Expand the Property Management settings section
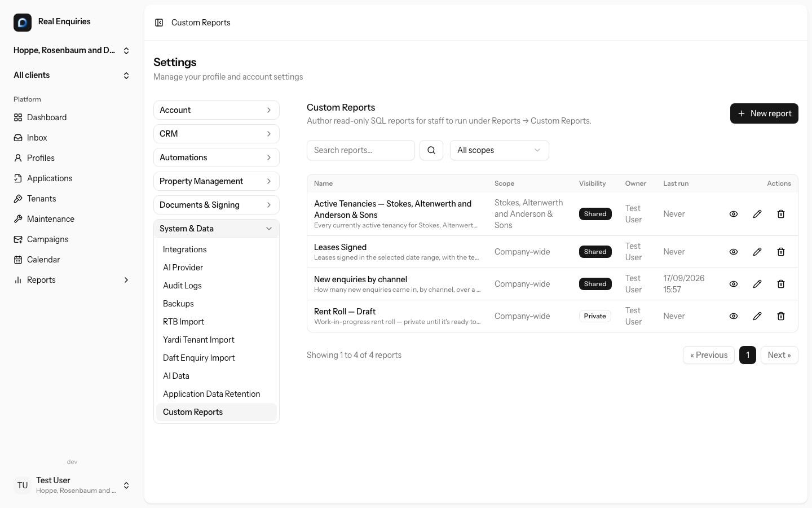Image resolution: width=812 pixels, height=508 pixels. [x=217, y=181]
